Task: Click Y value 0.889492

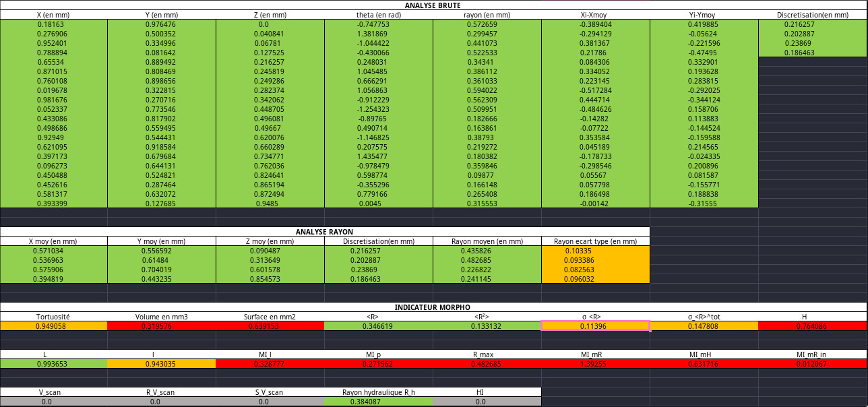Action: point(162,62)
